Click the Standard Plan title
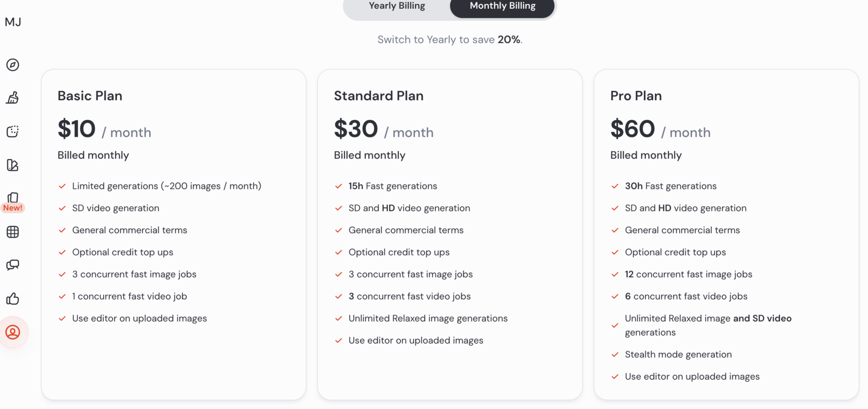868x409 pixels. point(379,96)
